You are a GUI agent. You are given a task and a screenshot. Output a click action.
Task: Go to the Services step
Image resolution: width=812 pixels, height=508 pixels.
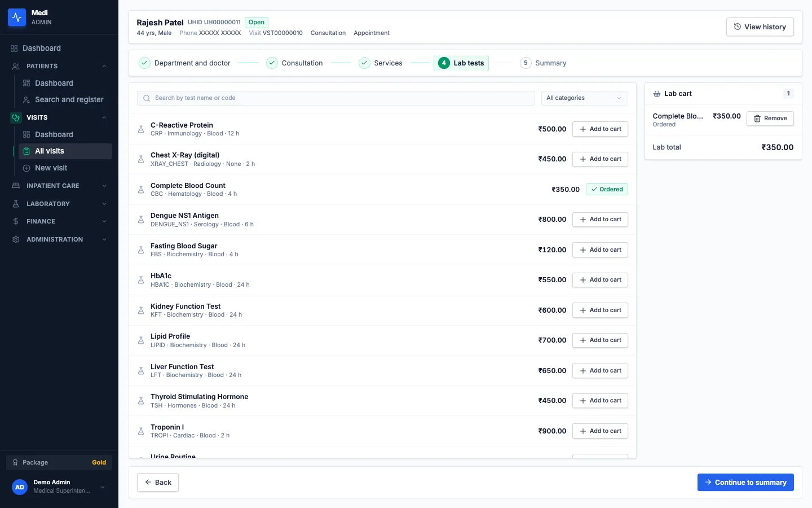(x=381, y=63)
